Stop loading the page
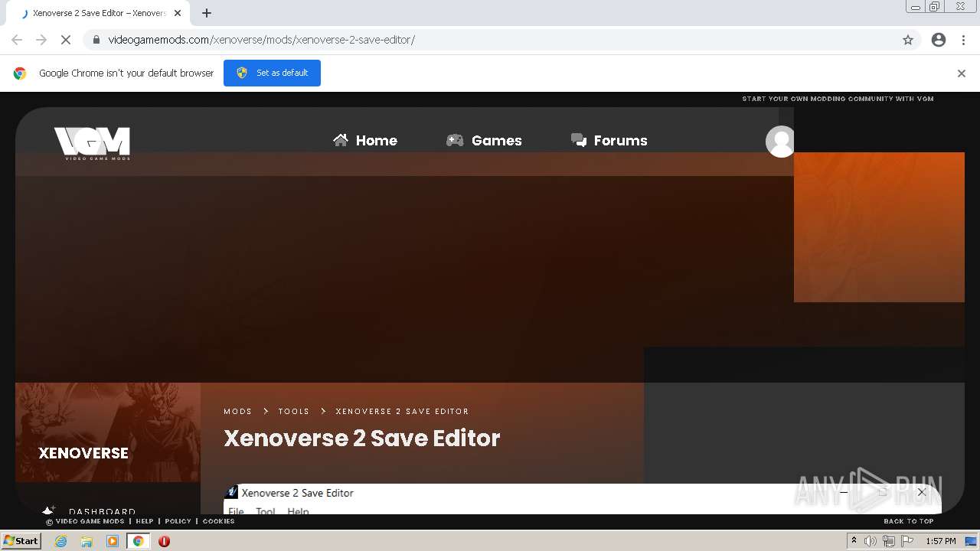This screenshot has width=980, height=551. [x=66, y=40]
